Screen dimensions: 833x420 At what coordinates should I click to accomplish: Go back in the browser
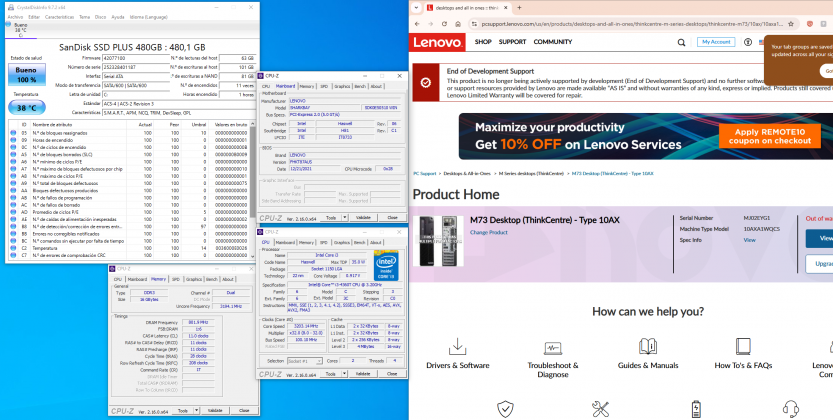[x=417, y=24]
